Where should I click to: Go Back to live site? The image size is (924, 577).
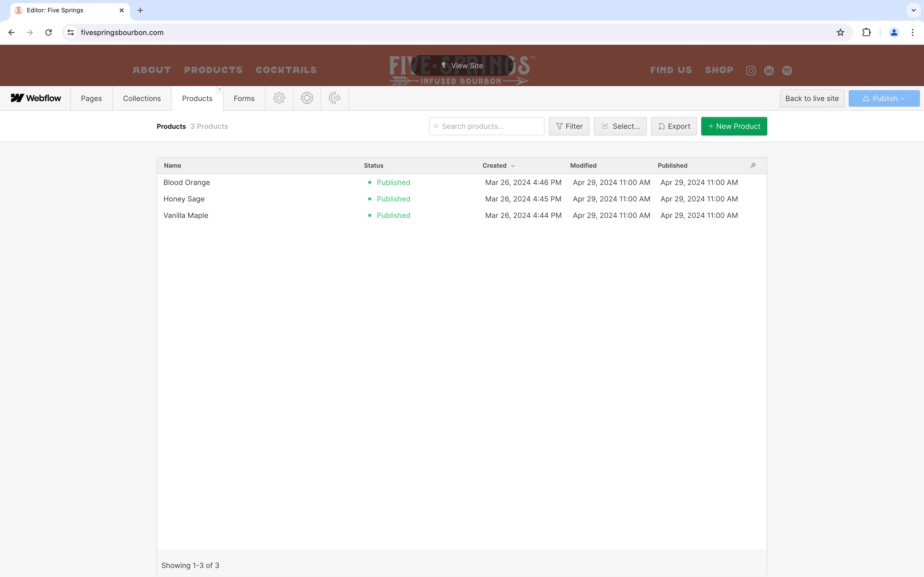(812, 98)
